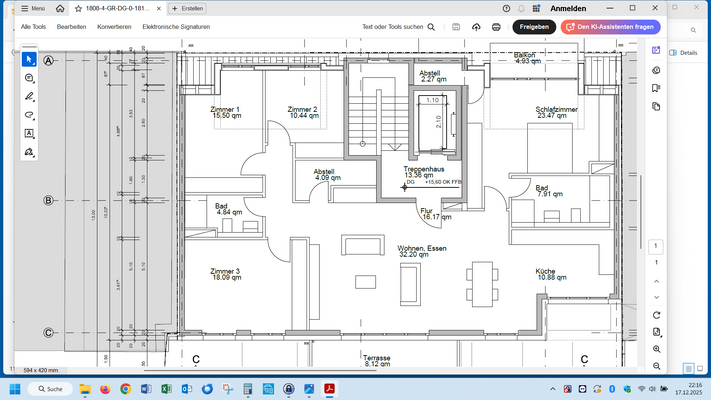Open the signature fill tool
Image resolution: width=711 pixels, height=400 pixels.
click(29, 152)
